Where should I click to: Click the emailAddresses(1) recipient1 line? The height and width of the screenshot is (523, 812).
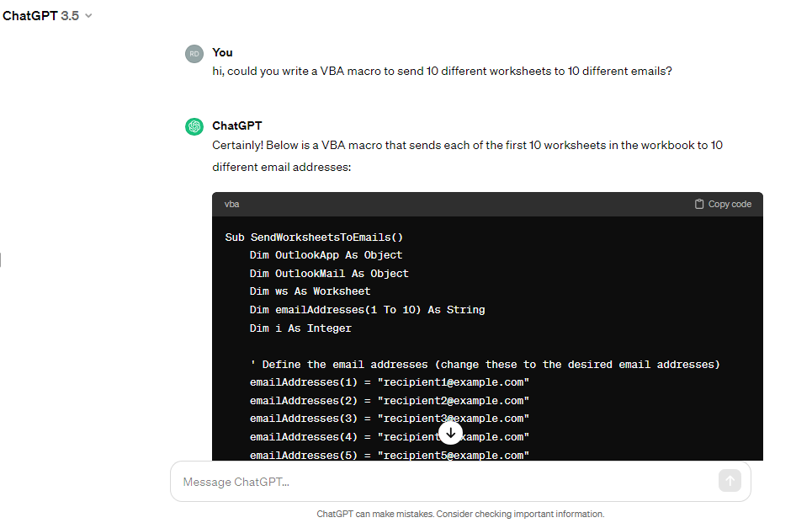pos(390,382)
